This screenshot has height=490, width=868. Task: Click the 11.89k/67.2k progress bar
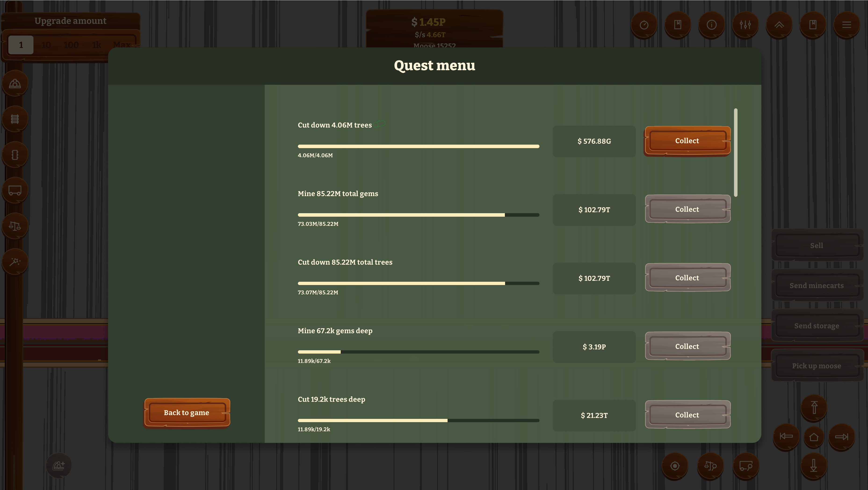pos(419,352)
